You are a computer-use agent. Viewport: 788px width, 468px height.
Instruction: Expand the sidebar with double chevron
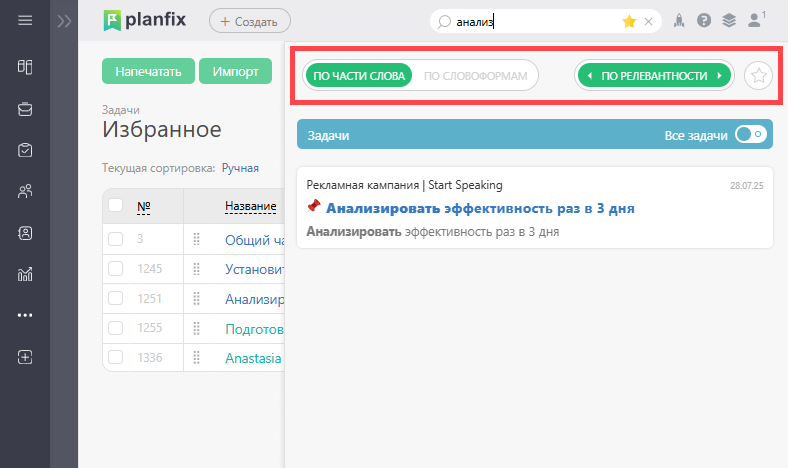(x=65, y=20)
